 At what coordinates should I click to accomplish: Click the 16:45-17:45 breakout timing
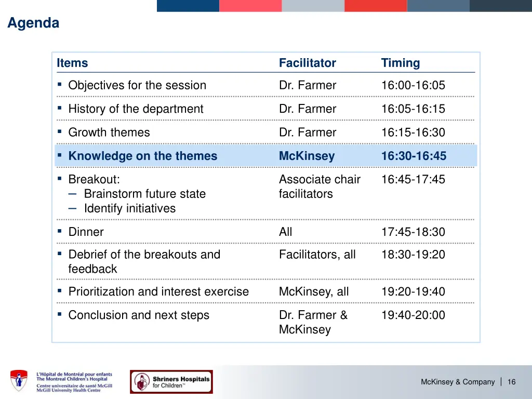[413, 179]
